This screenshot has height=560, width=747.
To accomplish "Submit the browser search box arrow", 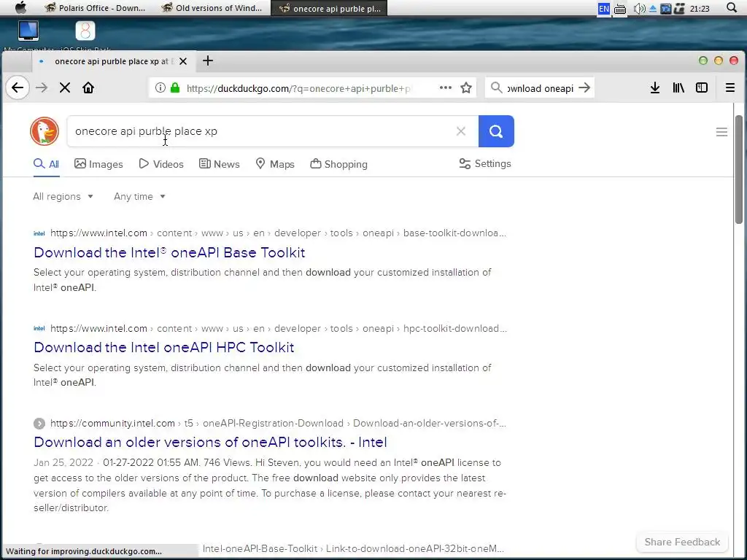I will click(584, 87).
